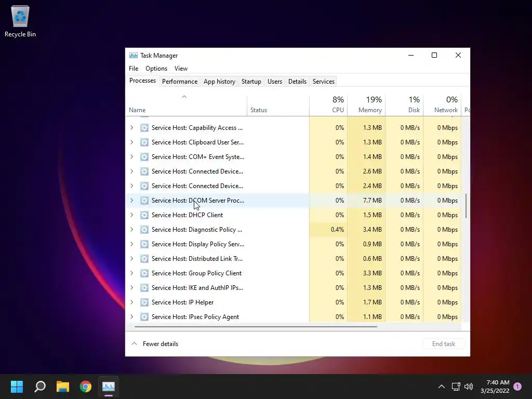Sort by the Disk column header
This screenshot has width=532, height=399.
(x=404, y=104)
